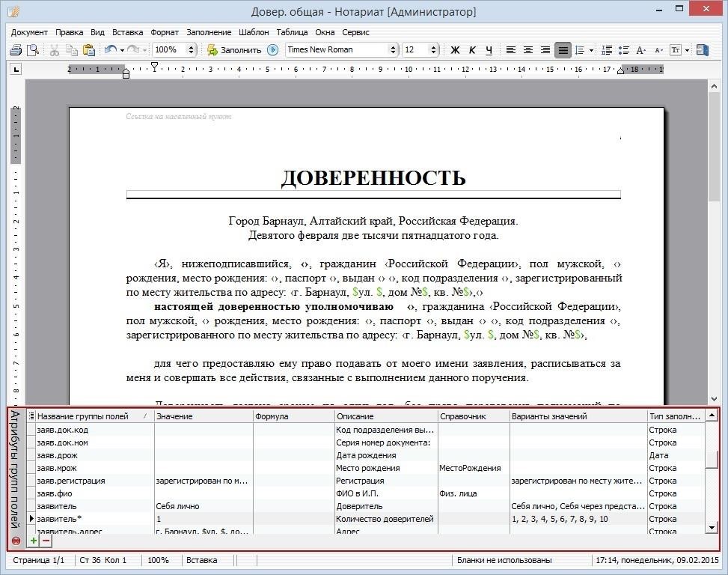This screenshot has height=575, width=728.
Task: Open the Правка menu
Action: coord(69,32)
